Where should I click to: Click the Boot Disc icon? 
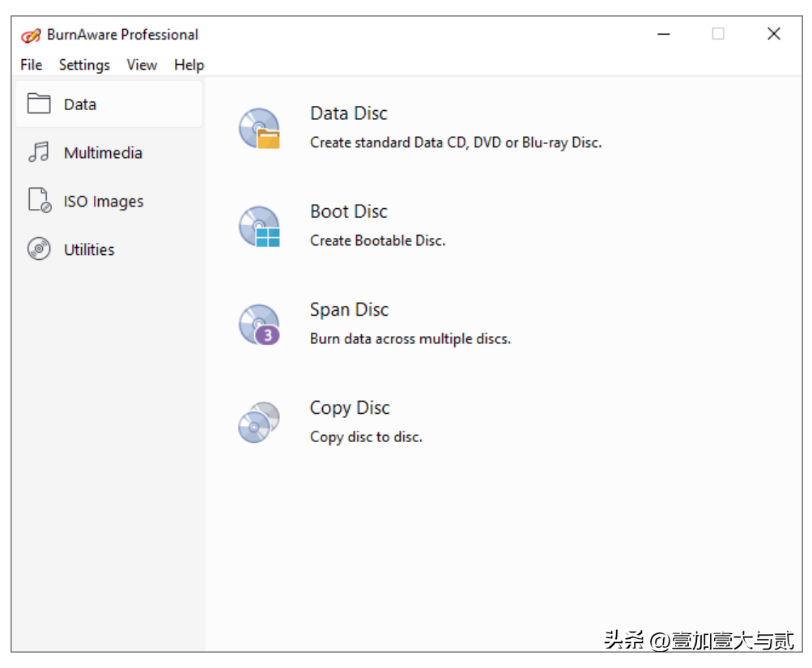[259, 226]
